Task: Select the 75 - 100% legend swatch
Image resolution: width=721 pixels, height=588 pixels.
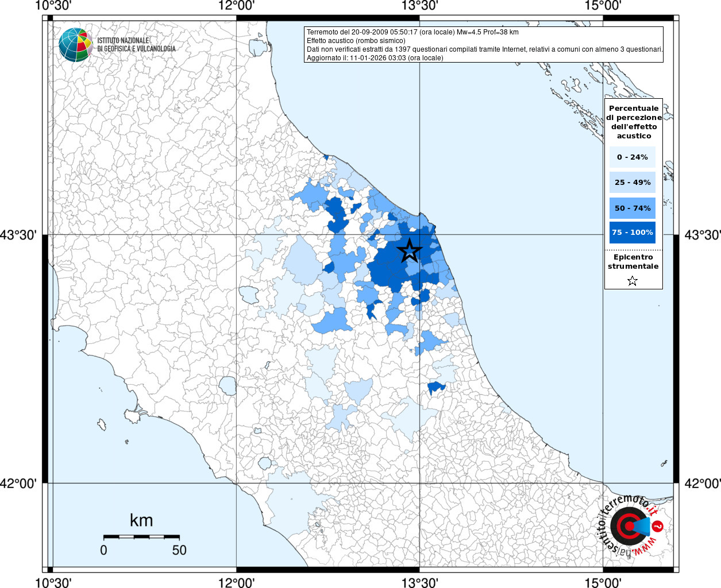Action: [632, 233]
